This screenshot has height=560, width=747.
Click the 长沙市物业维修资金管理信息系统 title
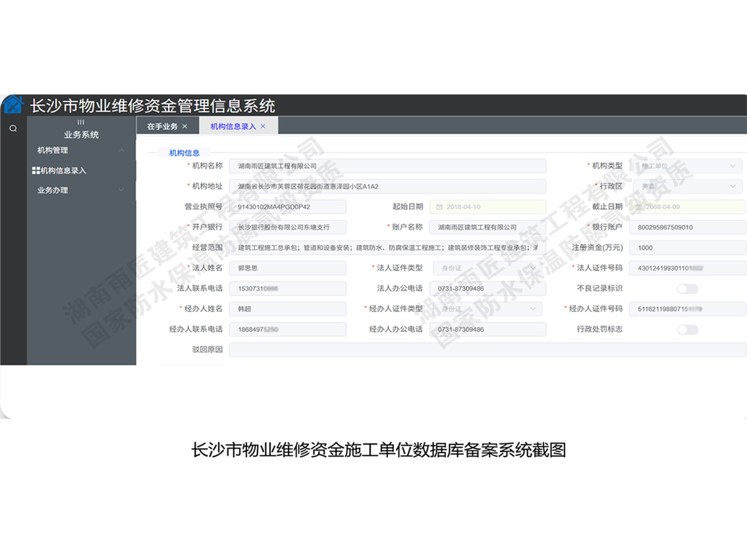click(x=152, y=106)
